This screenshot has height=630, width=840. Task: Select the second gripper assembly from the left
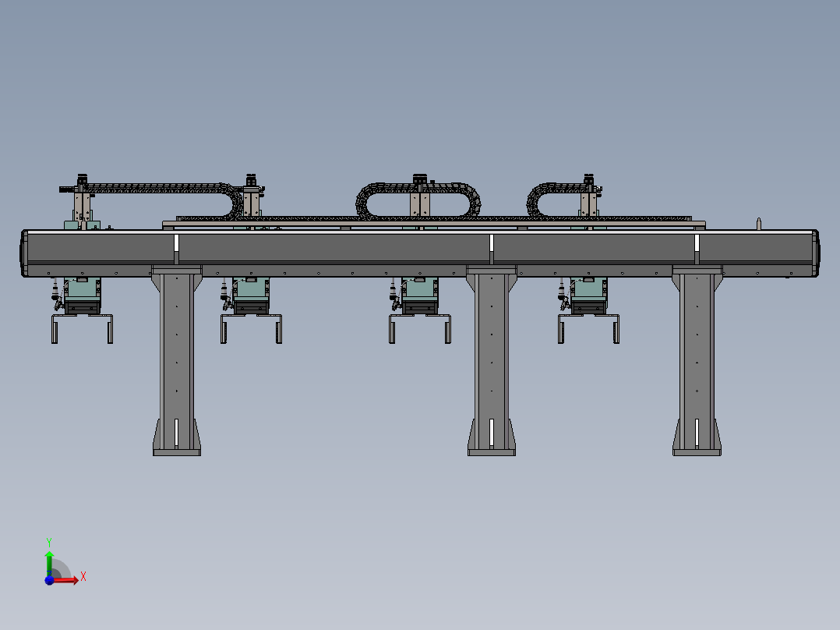(251, 310)
